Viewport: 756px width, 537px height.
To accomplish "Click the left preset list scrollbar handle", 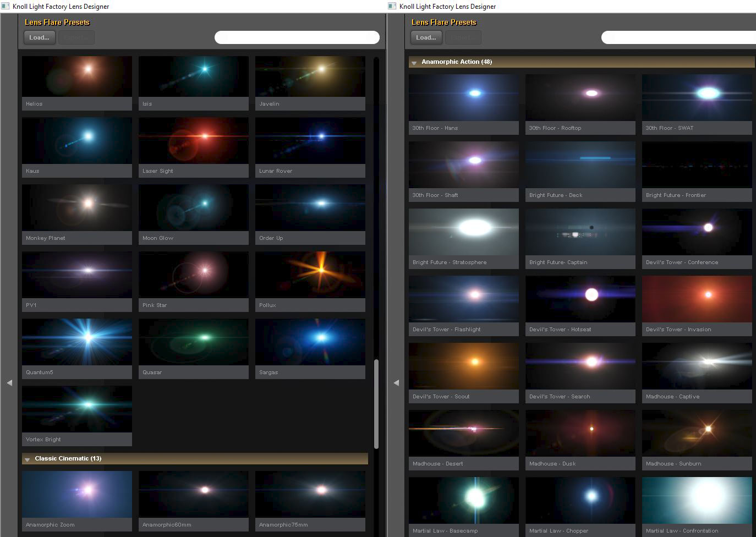I will tap(376, 403).
